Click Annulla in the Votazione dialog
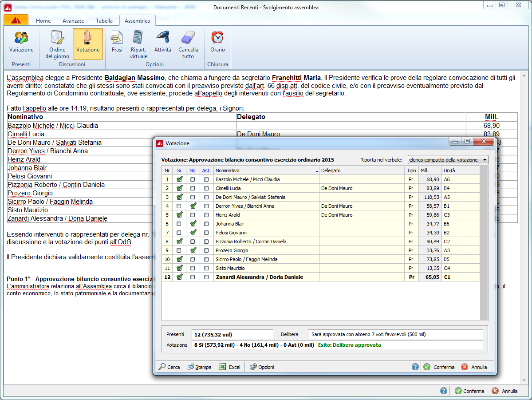Screen dimensions: 532x400 click(474, 367)
